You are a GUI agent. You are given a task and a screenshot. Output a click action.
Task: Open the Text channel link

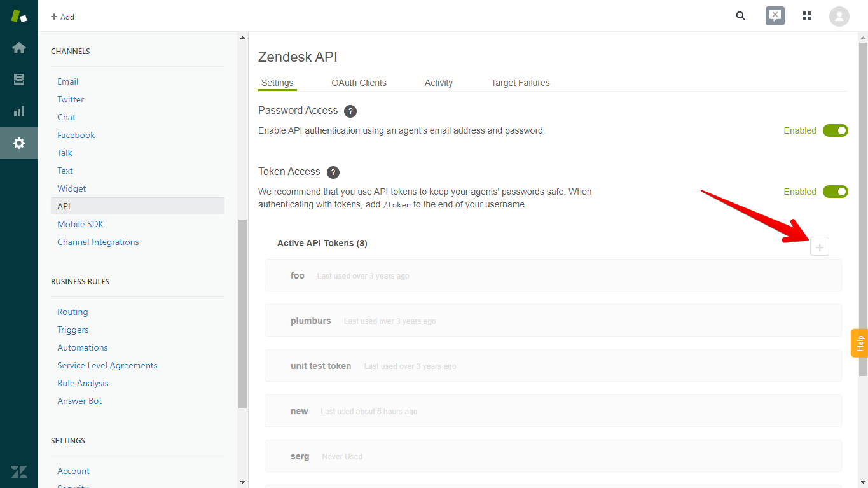coord(65,171)
